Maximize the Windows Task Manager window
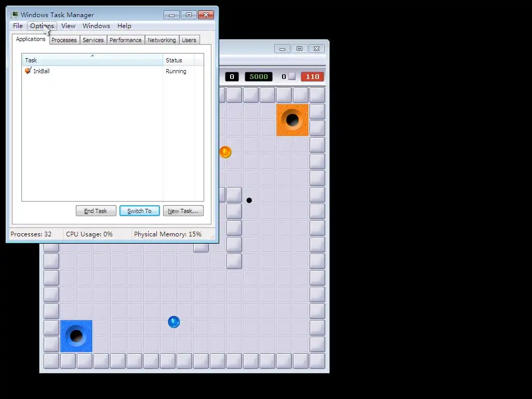This screenshot has width=532, height=399. click(x=189, y=15)
